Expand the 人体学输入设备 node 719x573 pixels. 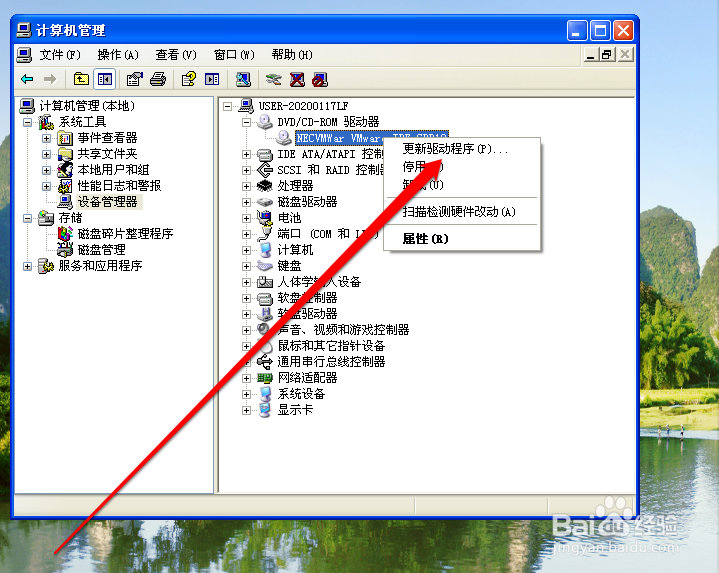tap(246, 282)
